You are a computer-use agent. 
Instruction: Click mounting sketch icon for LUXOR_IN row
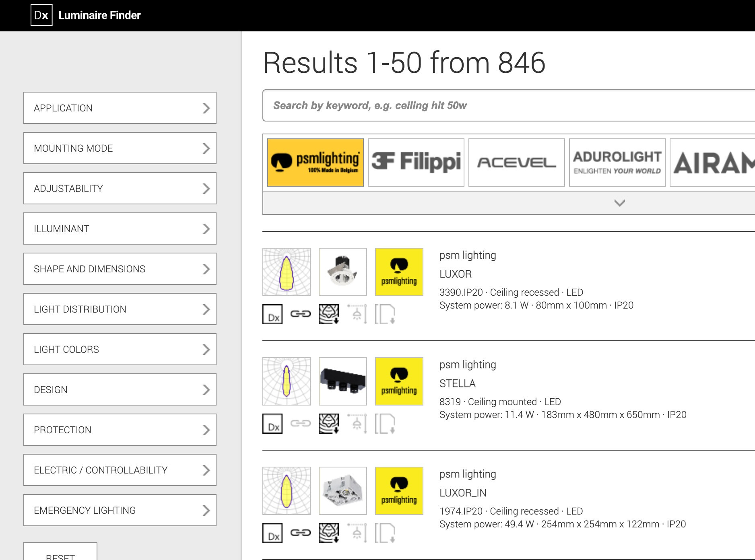click(x=357, y=533)
